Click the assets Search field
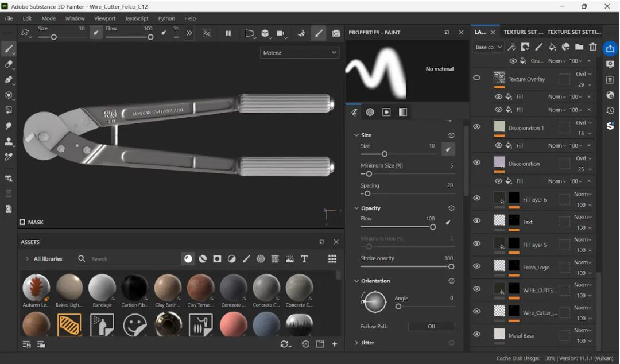 coord(134,259)
